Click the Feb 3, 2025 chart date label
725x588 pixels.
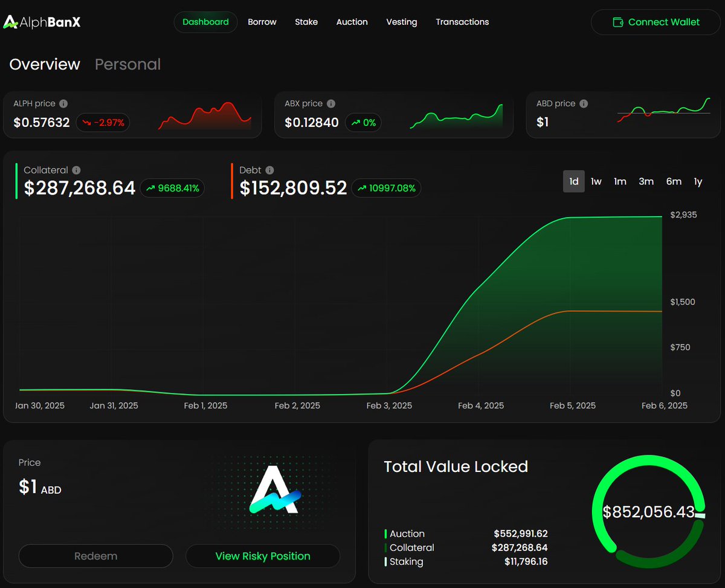[389, 405]
